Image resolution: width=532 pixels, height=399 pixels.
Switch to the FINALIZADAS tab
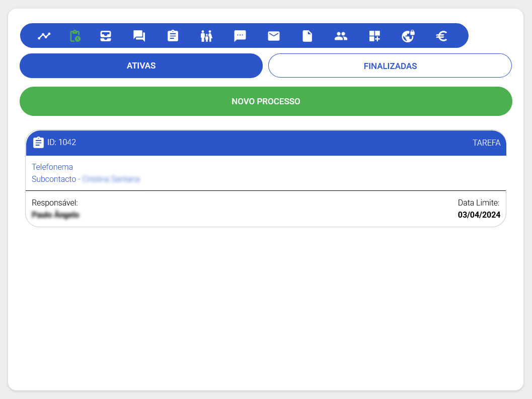tap(390, 66)
